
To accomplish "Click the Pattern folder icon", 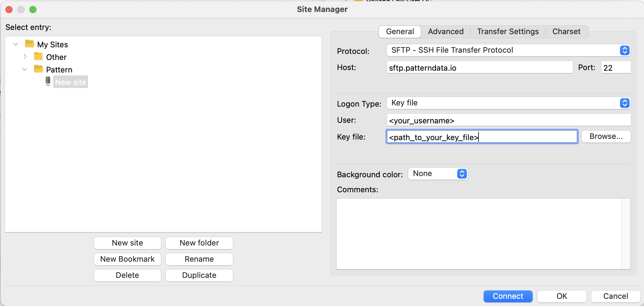I will (38, 69).
